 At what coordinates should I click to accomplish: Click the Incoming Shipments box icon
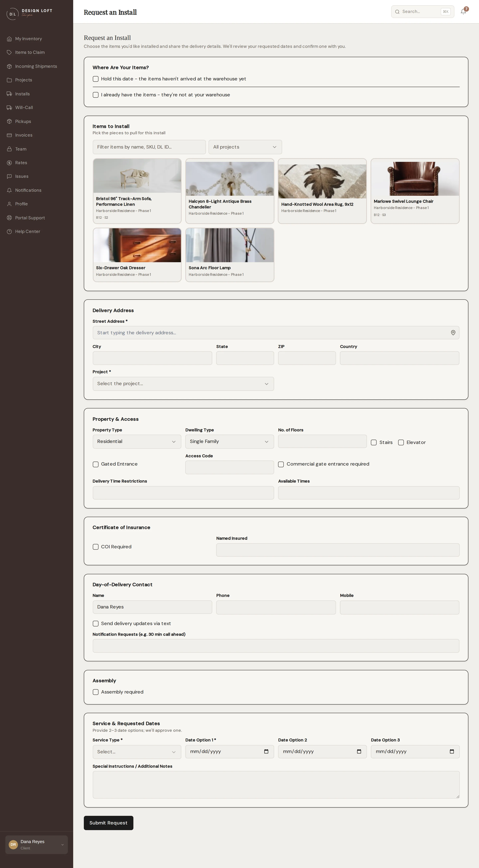9,66
